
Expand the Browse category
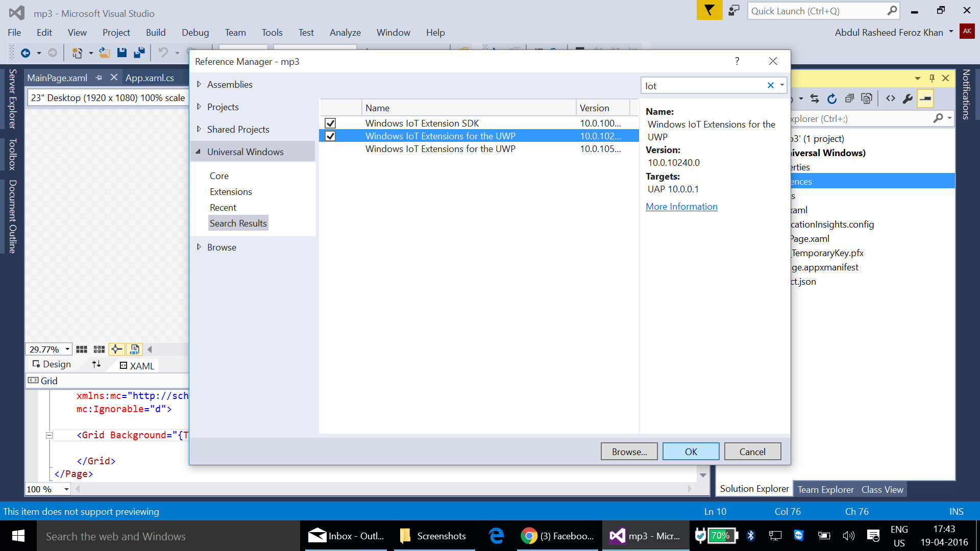(199, 247)
